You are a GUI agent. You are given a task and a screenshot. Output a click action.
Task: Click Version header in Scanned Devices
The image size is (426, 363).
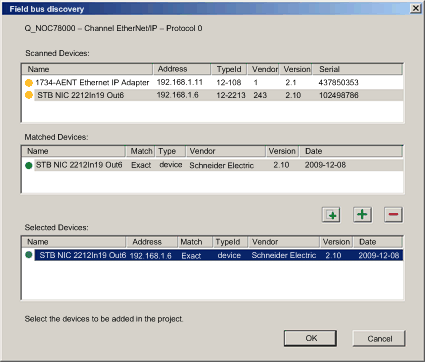pyautogui.click(x=296, y=69)
